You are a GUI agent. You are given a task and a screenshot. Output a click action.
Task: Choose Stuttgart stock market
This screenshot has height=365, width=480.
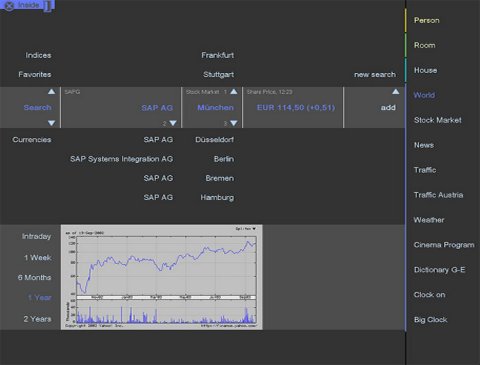coord(218,75)
